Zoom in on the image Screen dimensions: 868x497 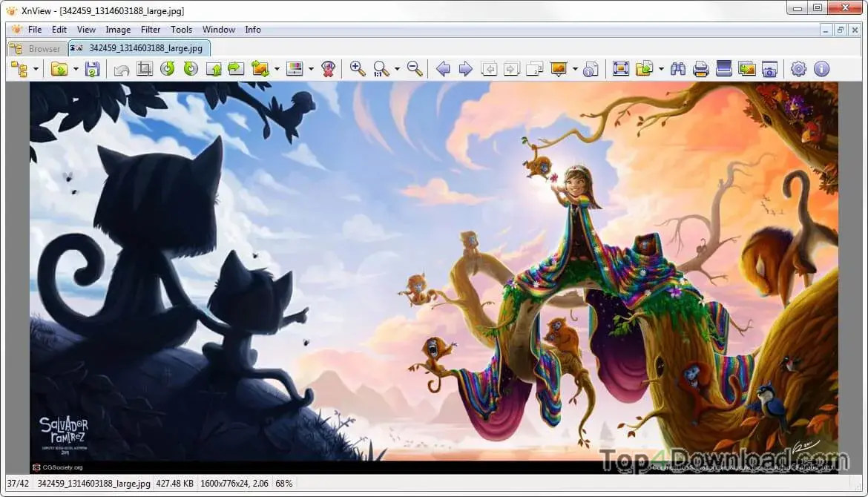358,68
